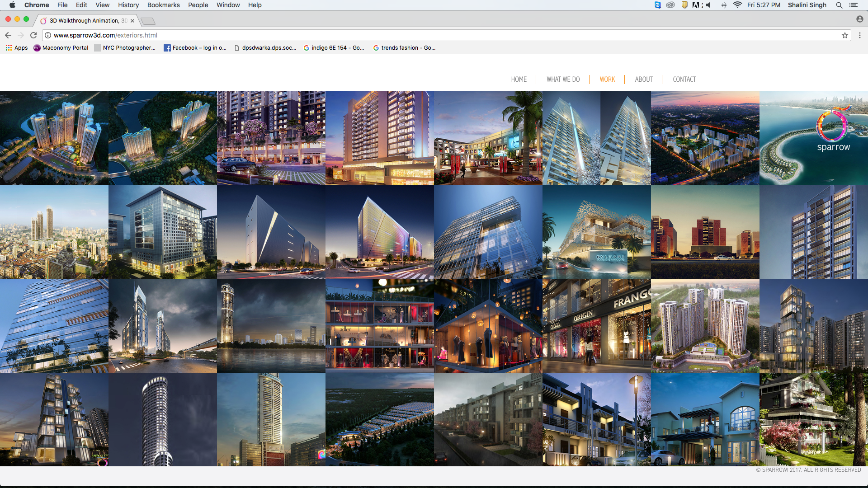The width and height of the screenshot is (868, 488).
Task: Open the ABOUT page link
Action: click(x=643, y=80)
